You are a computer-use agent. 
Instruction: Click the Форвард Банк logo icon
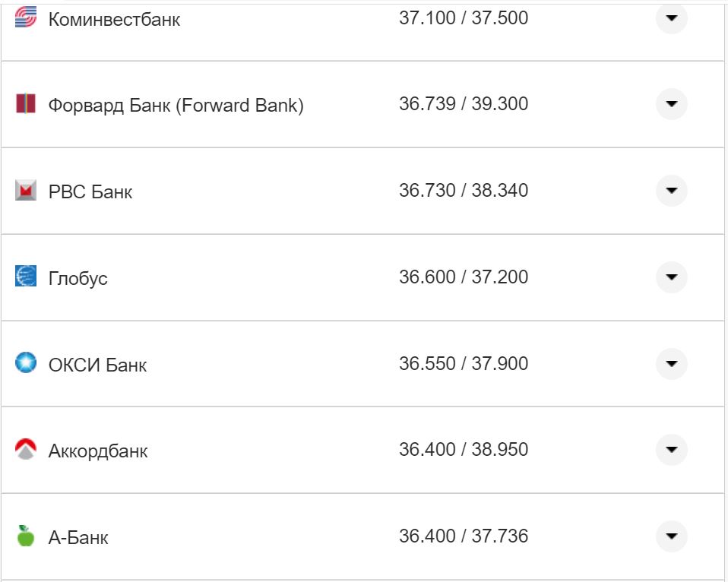26,104
